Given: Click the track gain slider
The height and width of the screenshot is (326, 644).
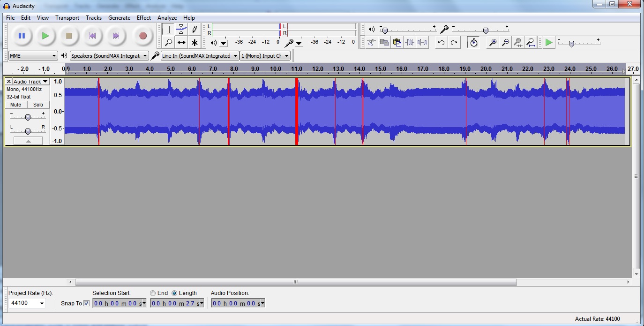Looking at the screenshot, I should (x=28, y=117).
